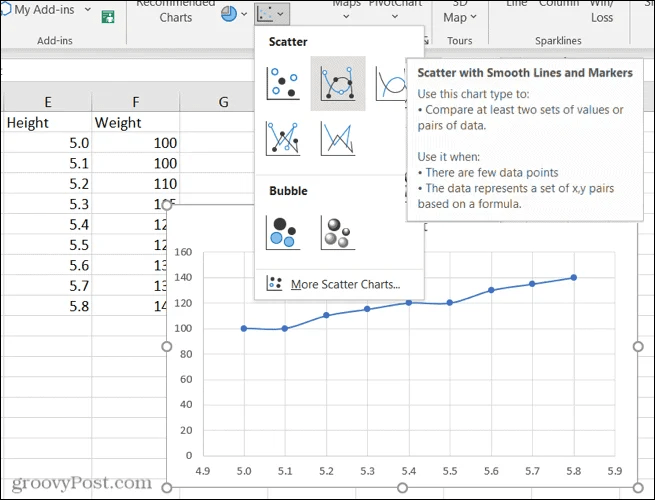Select weight cell 110
Image resolution: width=655 pixels, height=500 pixels.
[135, 184]
